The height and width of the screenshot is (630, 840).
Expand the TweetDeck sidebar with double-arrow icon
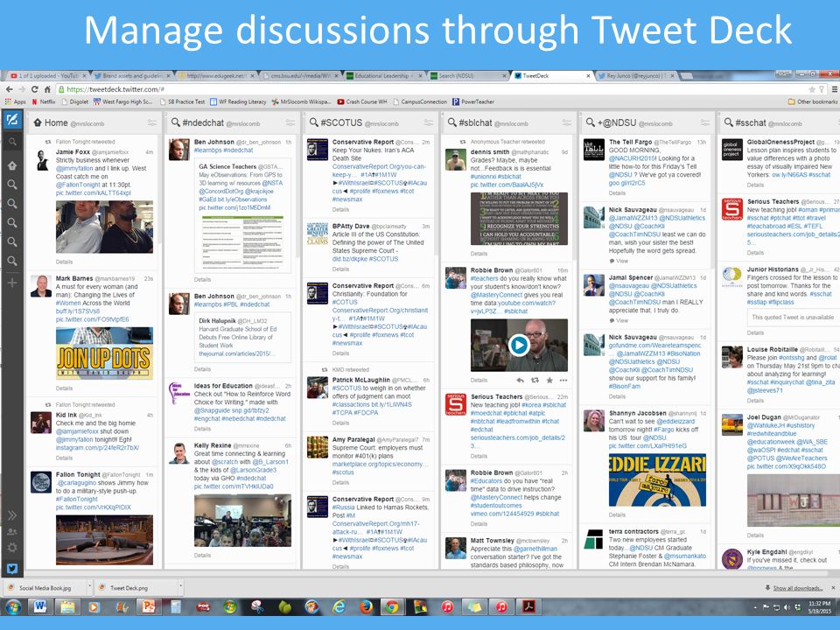click(x=11, y=515)
